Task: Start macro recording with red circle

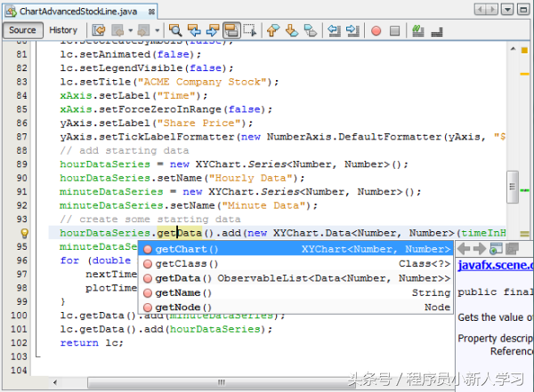Action: point(376,30)
